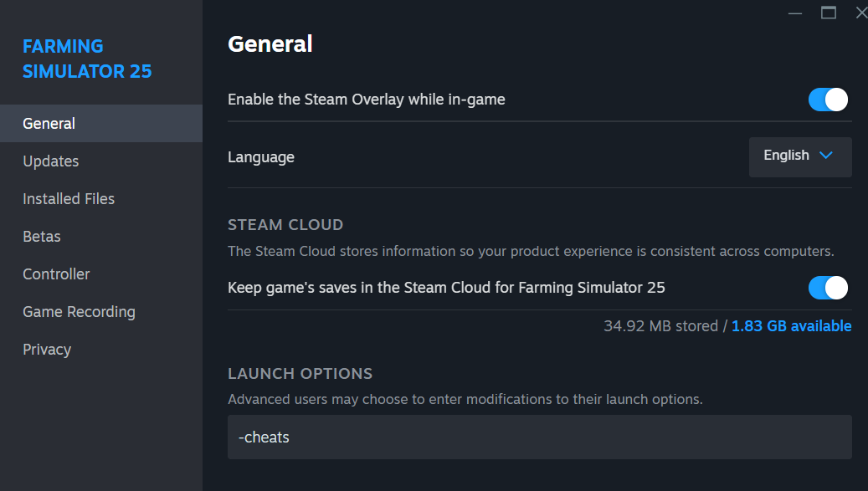
Task: View Game Recording options
Action: click(79, 311)
